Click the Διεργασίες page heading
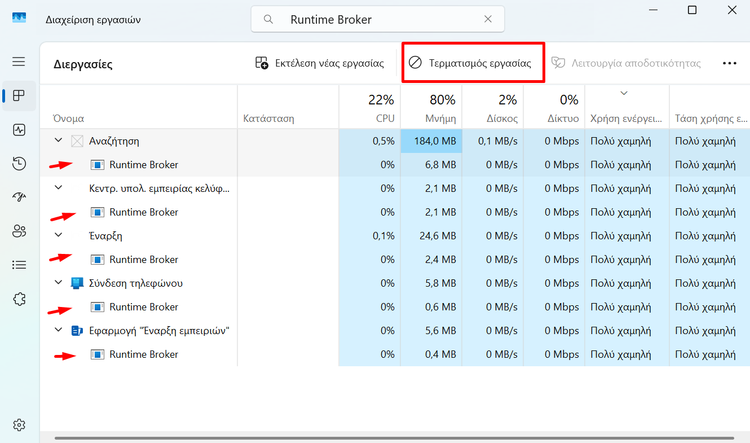 click(83, 64)
